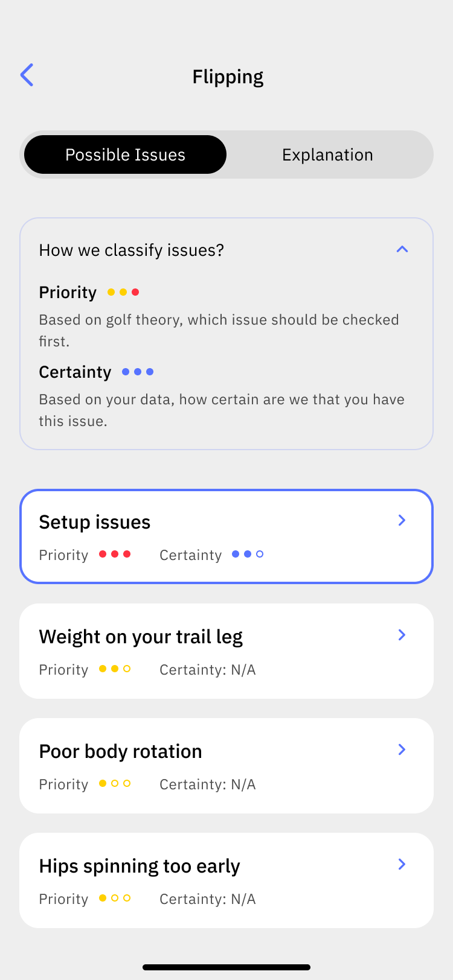The width and height of the screenshot is (453, 980).
Task: Open Setup issues chevron arrow
Action: click(x=402, y=520)
